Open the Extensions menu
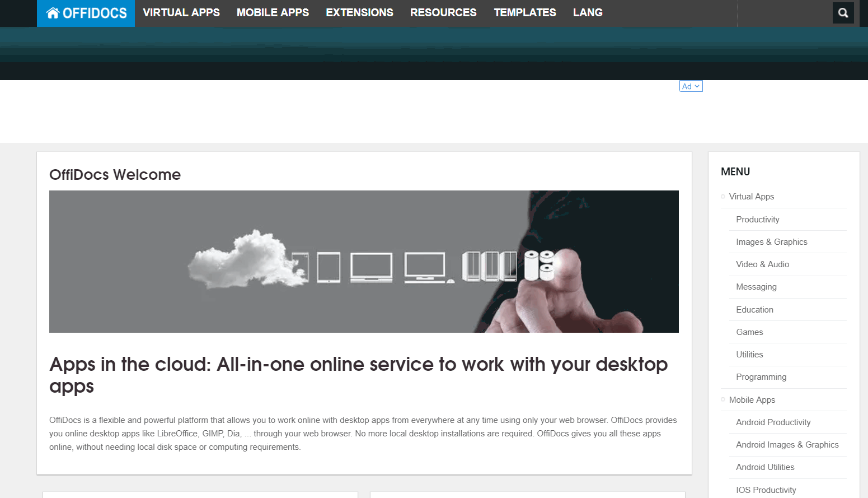 click(359, 12)
